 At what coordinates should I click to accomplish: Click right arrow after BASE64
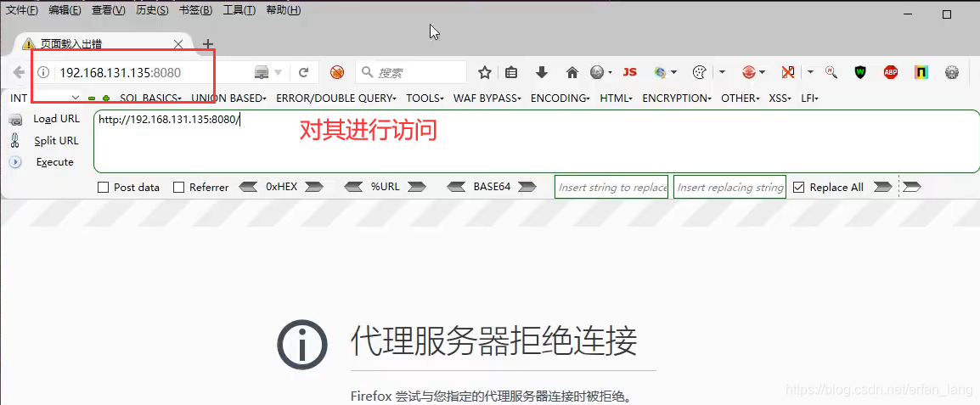(527, 187)
